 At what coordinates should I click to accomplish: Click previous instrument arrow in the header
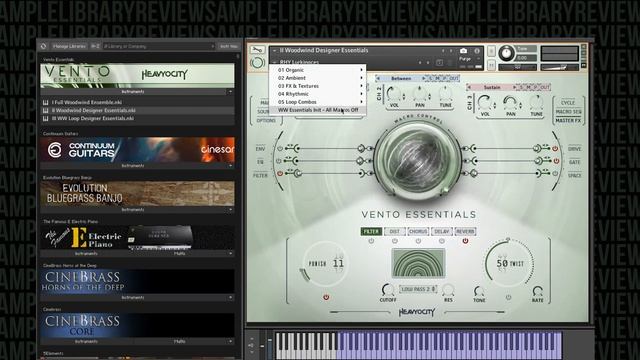pyautogui.click(x=443, y=51)
